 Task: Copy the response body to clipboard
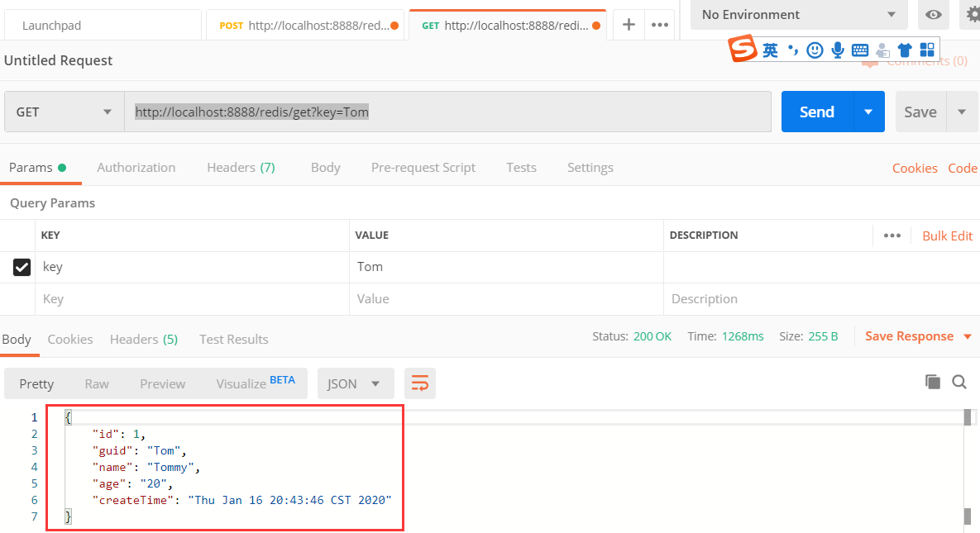point(933,382)
